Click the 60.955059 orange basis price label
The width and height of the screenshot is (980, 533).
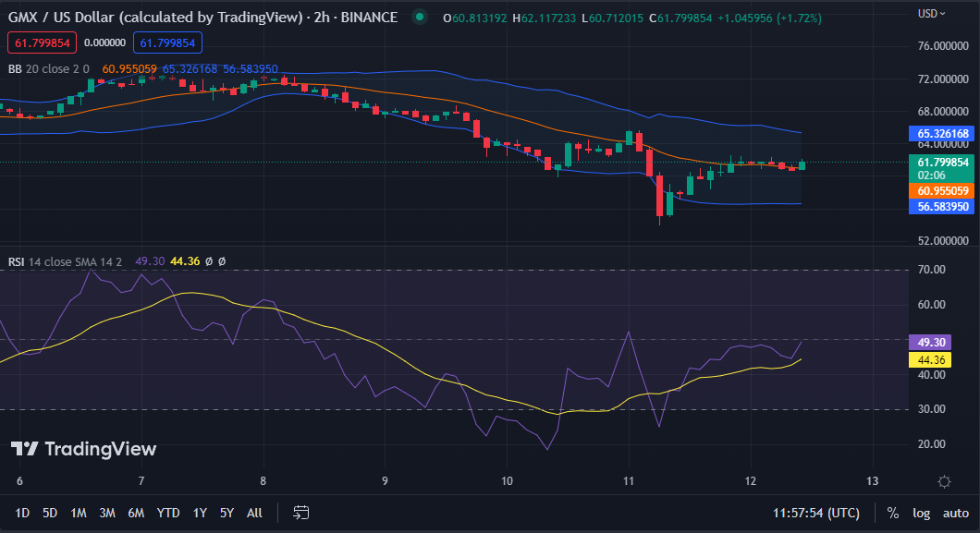coord(942,191)
